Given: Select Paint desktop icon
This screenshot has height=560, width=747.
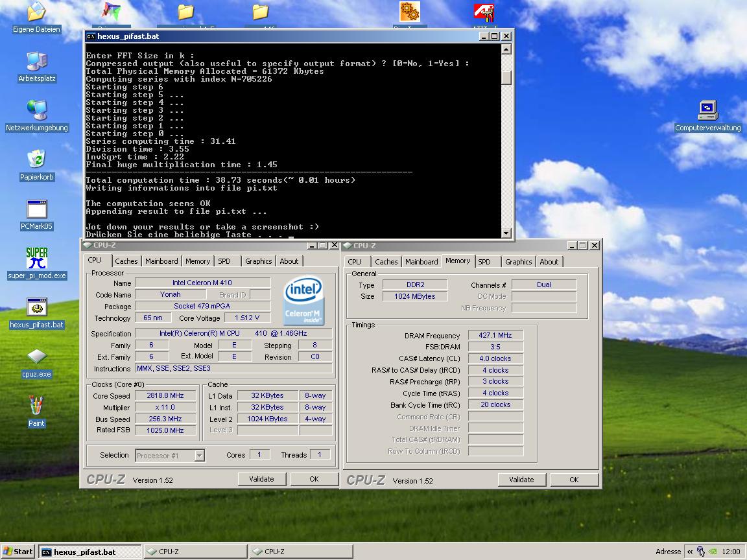Looking at the screenshot, I should (x=37, y=412).
